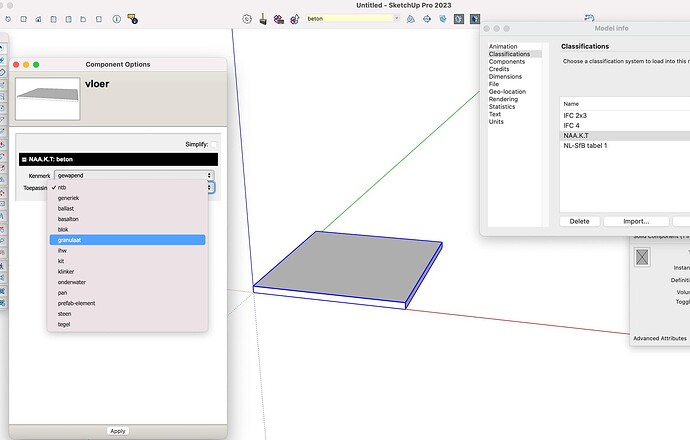Screen dimensions: 690x440
Task: Choose tegel from the Toepassing list
Action: (x=127, y=325)
